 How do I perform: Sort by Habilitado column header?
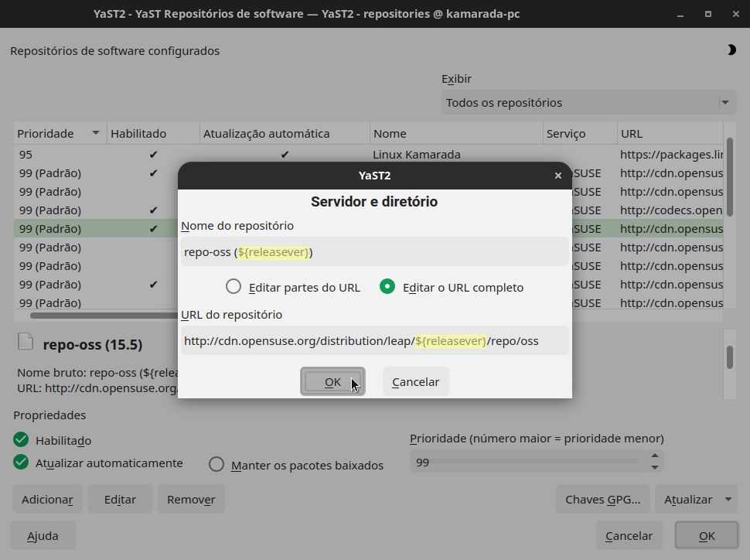[x=153, y=134]
